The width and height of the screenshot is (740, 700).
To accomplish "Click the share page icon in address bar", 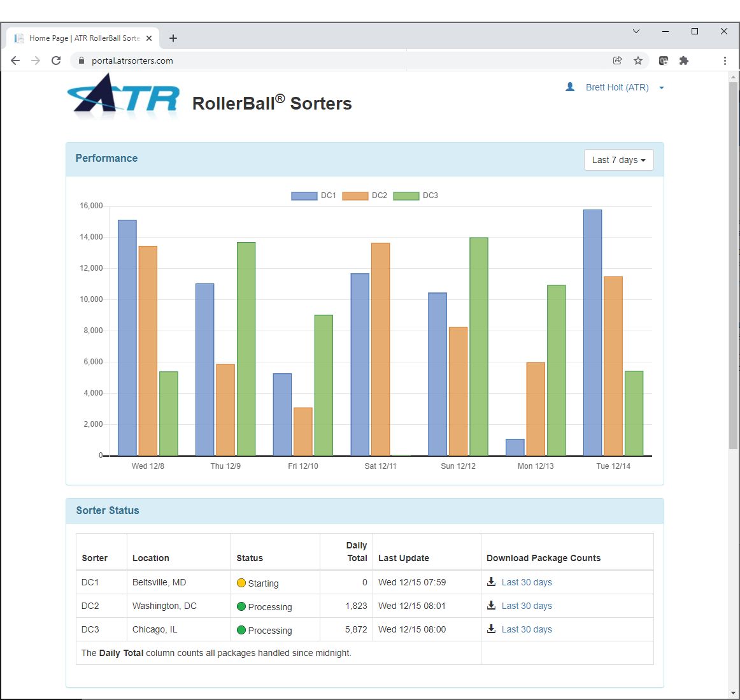I will (x=617, y=61).
